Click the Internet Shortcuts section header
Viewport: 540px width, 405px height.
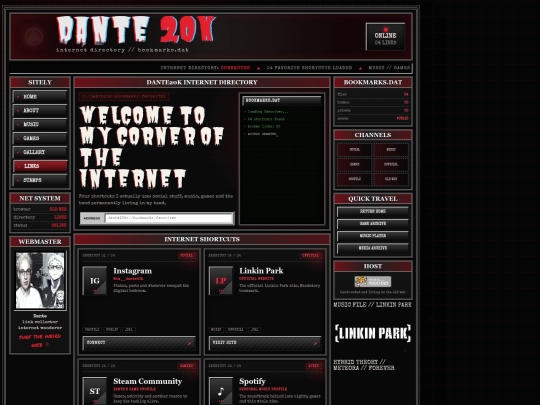[202, 239]
